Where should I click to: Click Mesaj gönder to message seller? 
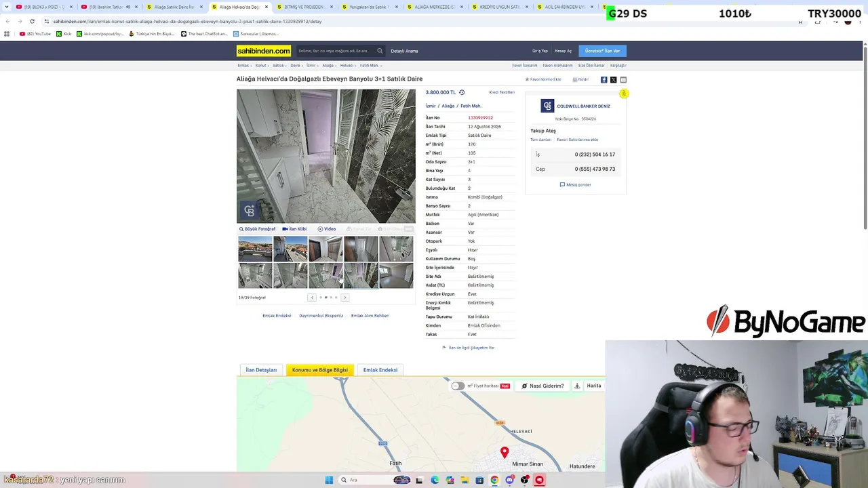[x=576, y=184]
